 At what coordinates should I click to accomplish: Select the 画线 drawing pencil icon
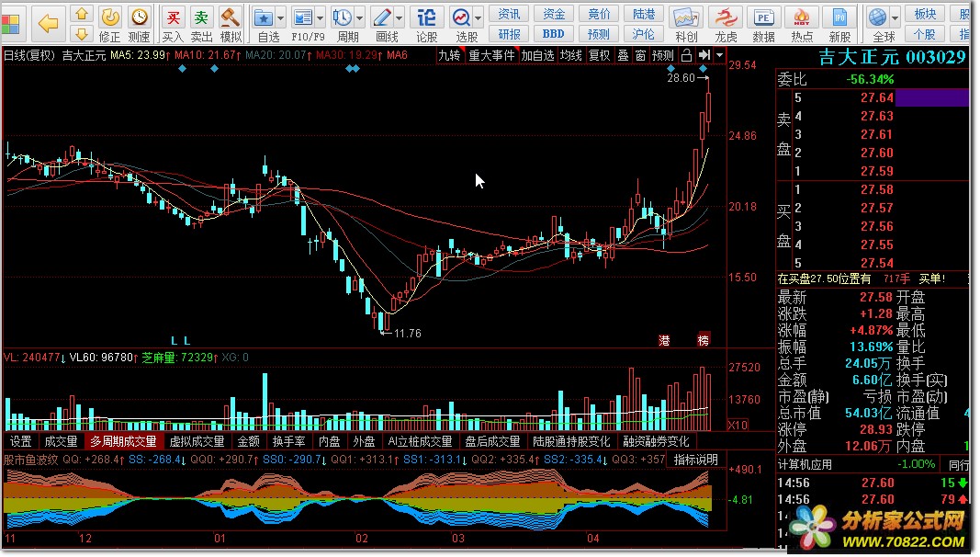tap(382, 17)
